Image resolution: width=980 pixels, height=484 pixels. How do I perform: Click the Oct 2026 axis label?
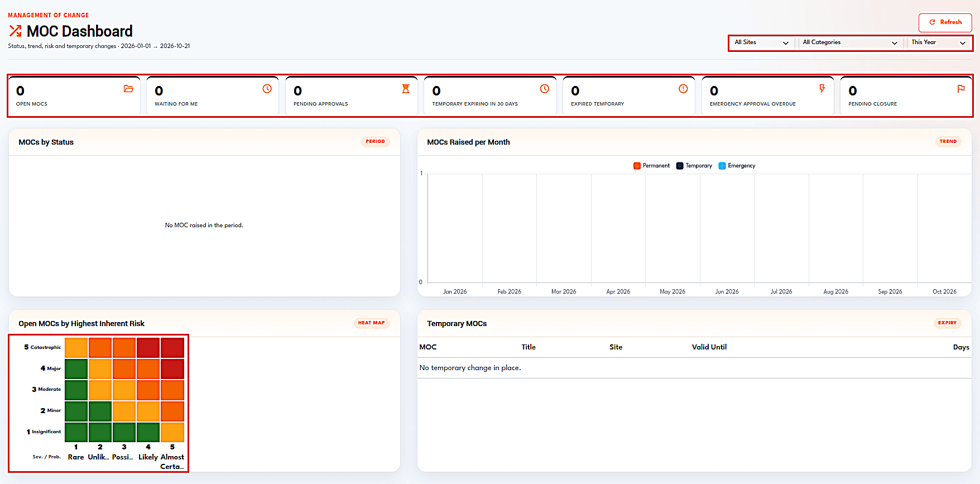pos(944,291)
